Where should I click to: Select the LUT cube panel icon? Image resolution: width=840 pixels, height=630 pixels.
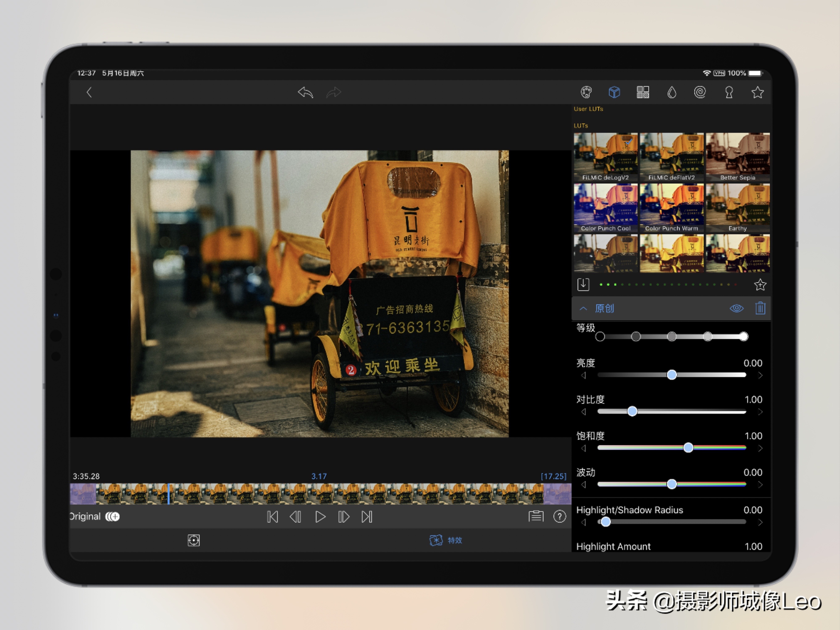[614, 92]
